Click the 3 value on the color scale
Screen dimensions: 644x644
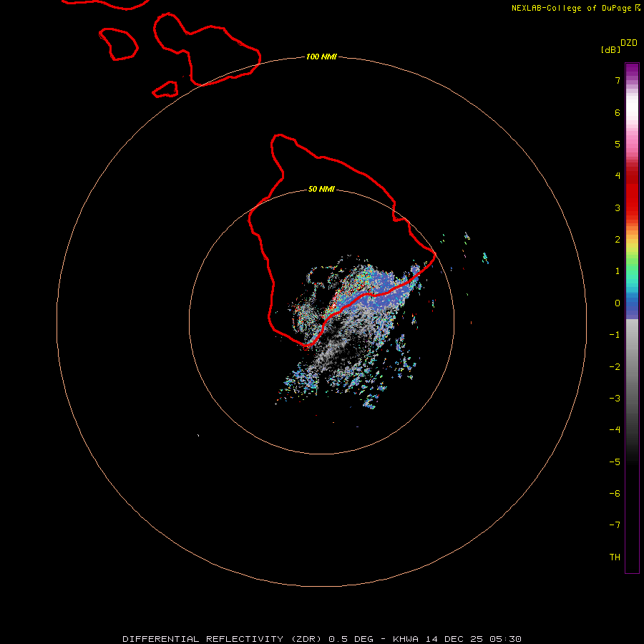point(618,208)
